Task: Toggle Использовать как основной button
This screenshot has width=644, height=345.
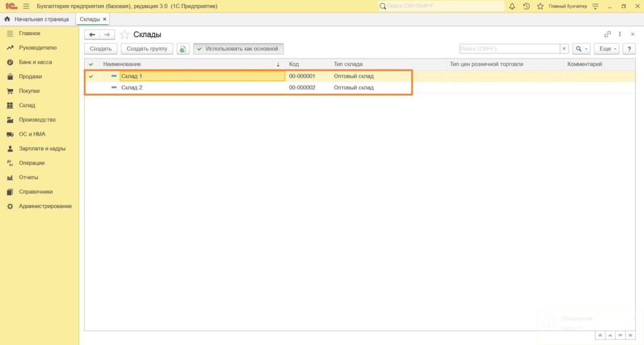Action: [238, 49]
